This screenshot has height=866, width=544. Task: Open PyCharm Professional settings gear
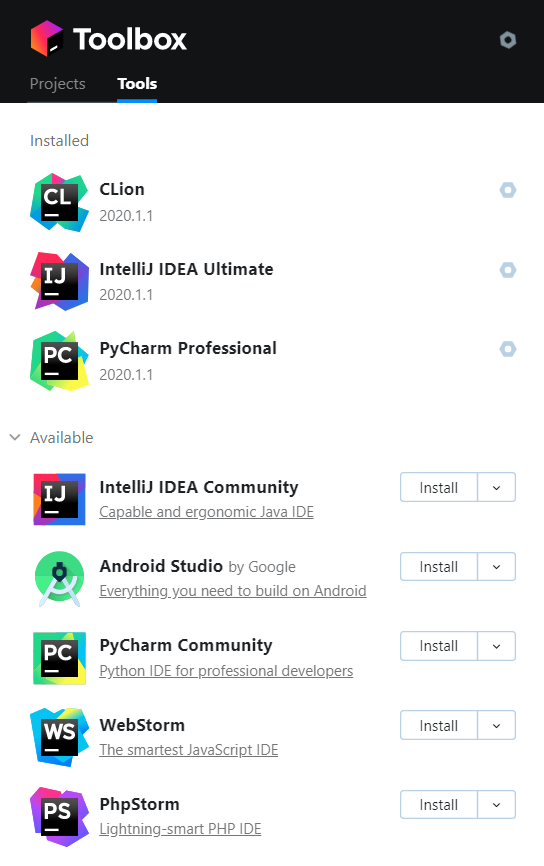[x=508, y=348]
